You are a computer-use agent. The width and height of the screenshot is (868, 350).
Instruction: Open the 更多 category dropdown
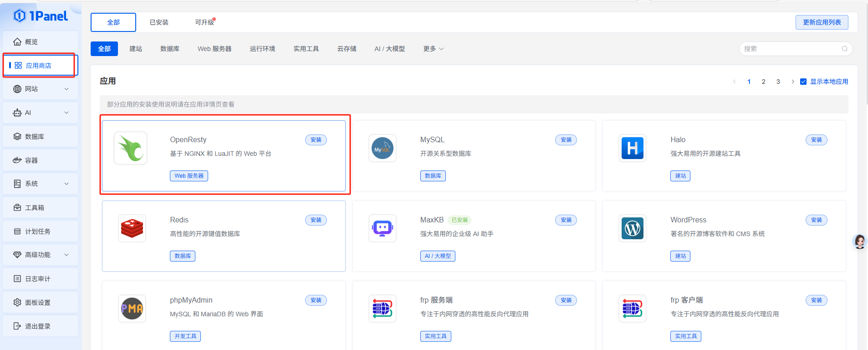click(x=433, y=49)
